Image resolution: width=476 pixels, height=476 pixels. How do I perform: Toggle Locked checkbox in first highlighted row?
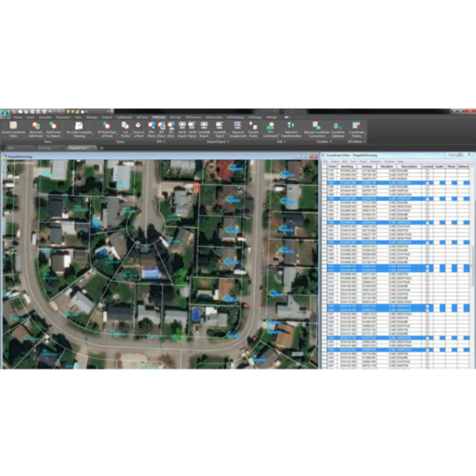427,183
